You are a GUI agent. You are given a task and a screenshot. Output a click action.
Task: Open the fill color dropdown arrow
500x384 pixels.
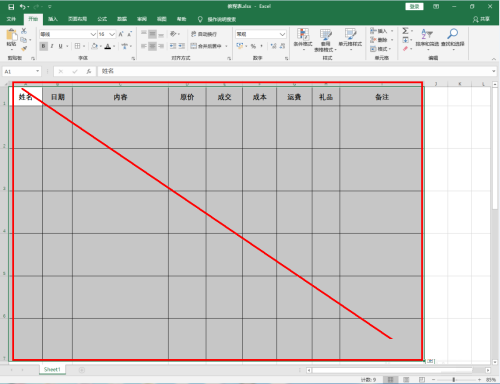click(x=101, y=46)
